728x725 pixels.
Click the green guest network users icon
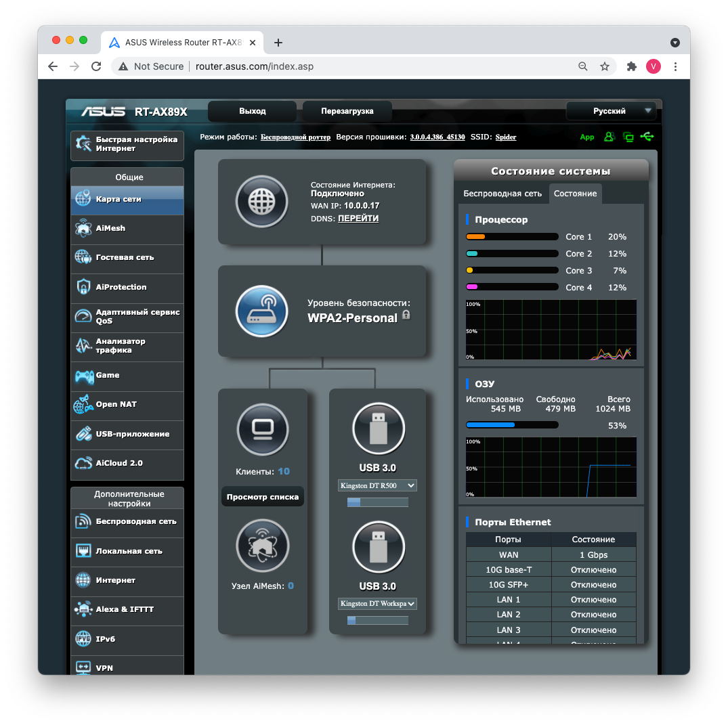[x=609, y=137]
